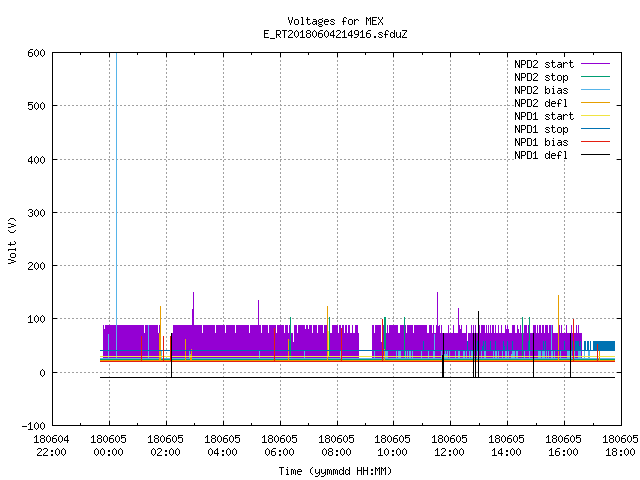The width and height of the screenshot is (640, 480).
Task: Click the 'NPD2 stop' legend label
Action: (541, 77)
